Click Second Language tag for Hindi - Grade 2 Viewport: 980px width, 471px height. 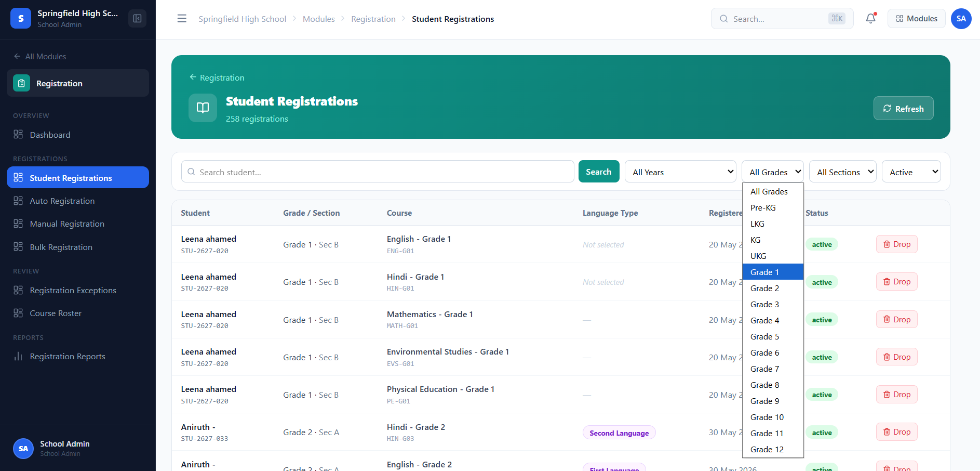coord(619,433)
